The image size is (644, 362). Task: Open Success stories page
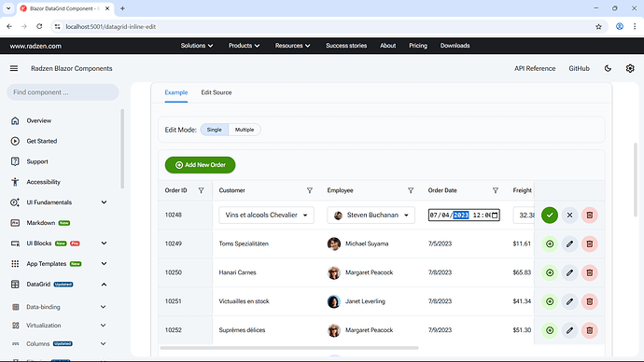coord(346,46)
